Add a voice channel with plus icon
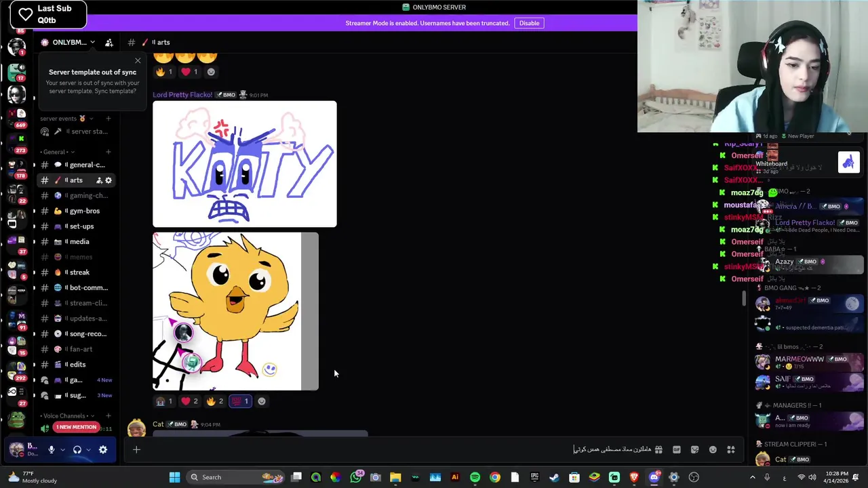Screen dimensions: 868x488 [108, 415]
